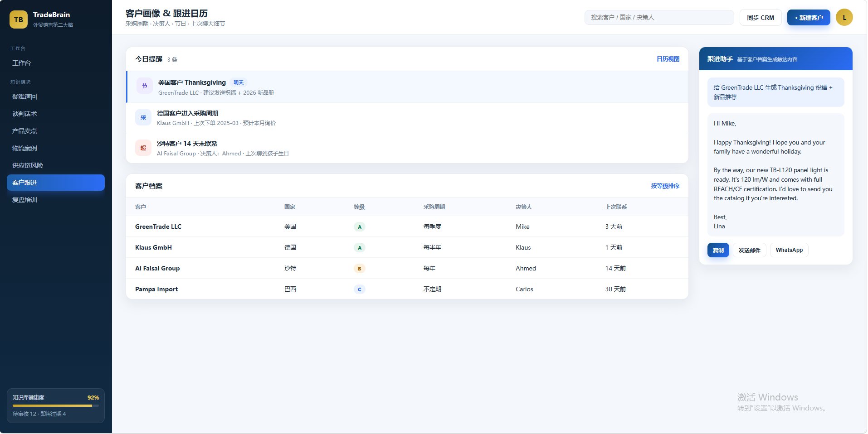Screen dimensions: 868x434
Task: Select the GreenTrade LLC customer row
Action: tap(407, 227)
